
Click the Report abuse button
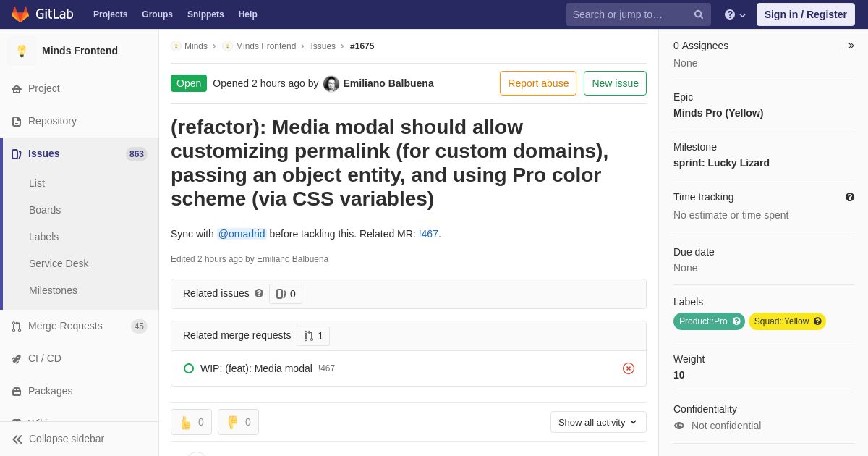click(x=538, y=83)
